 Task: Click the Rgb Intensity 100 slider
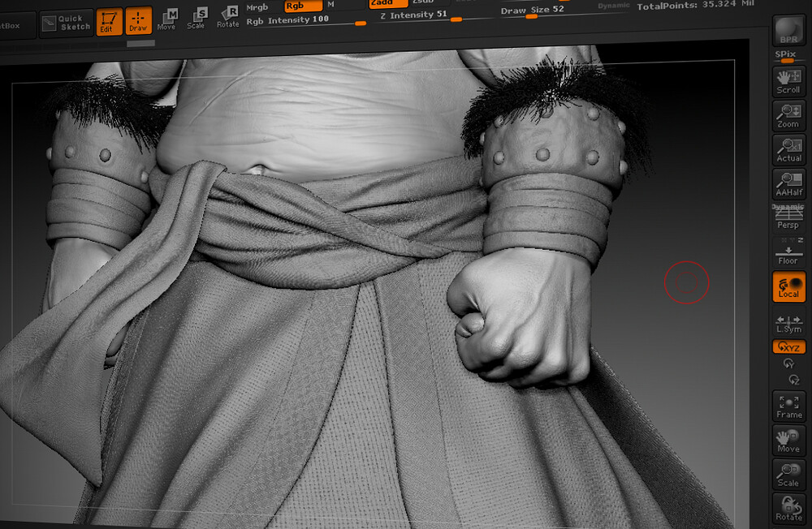point(306,21)
